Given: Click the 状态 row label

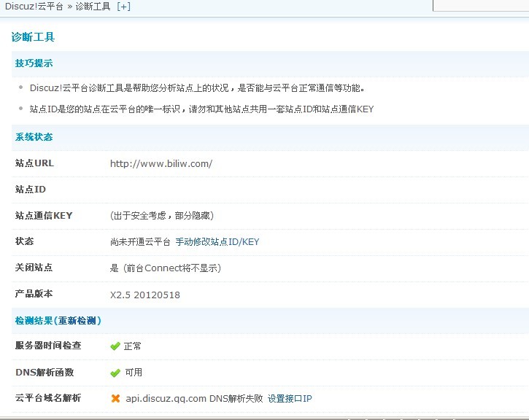Looking at the screenshot, I should [24, 241].
